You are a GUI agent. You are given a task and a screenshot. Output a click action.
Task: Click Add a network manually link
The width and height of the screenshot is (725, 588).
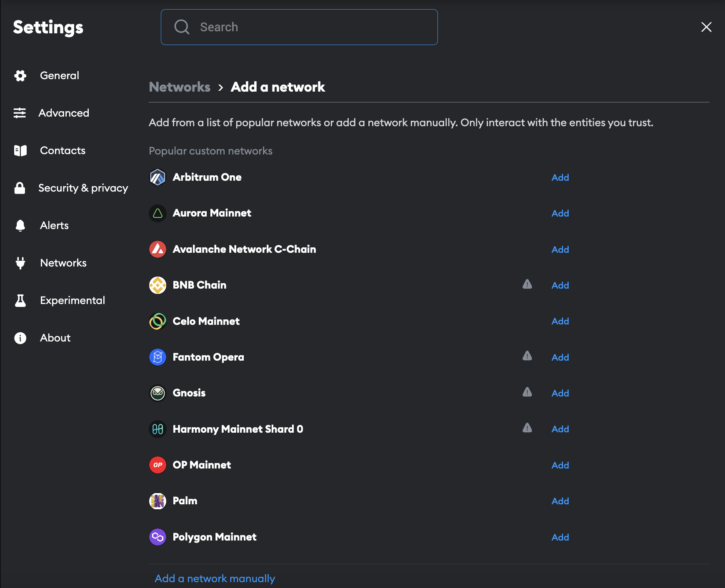[215, 578]
